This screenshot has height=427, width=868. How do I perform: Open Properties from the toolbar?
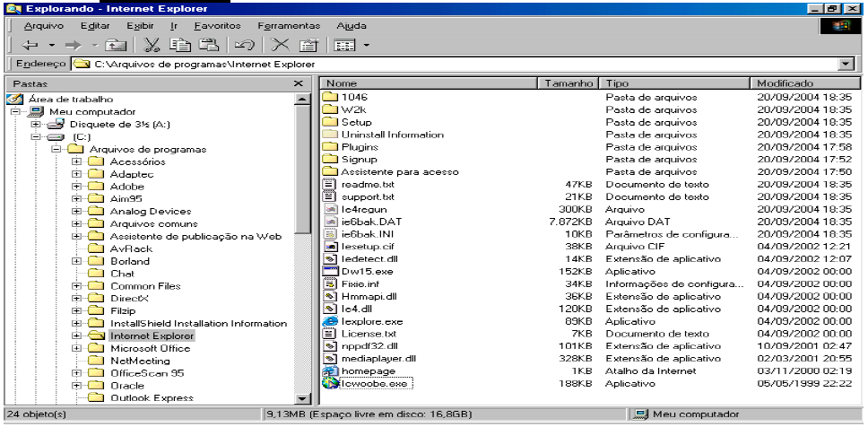pos(308,46)
